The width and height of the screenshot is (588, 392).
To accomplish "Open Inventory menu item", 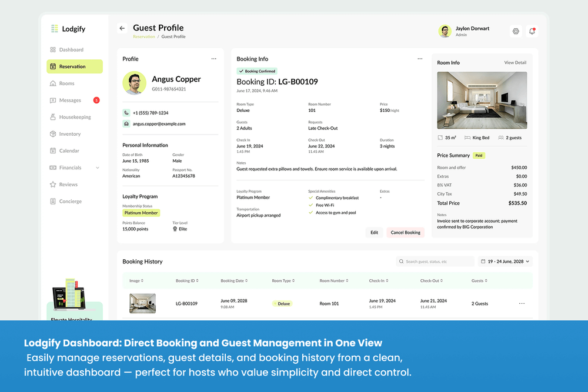I will click(75, 134).
